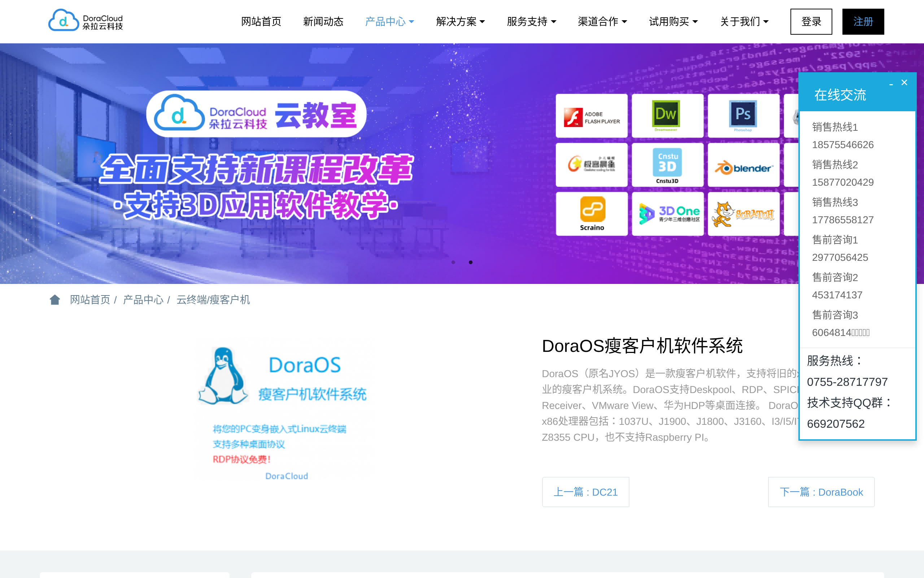Screen dimensions: 924x578
Task: Open 新闻动态 in navigation
Action: click(323, 22)
